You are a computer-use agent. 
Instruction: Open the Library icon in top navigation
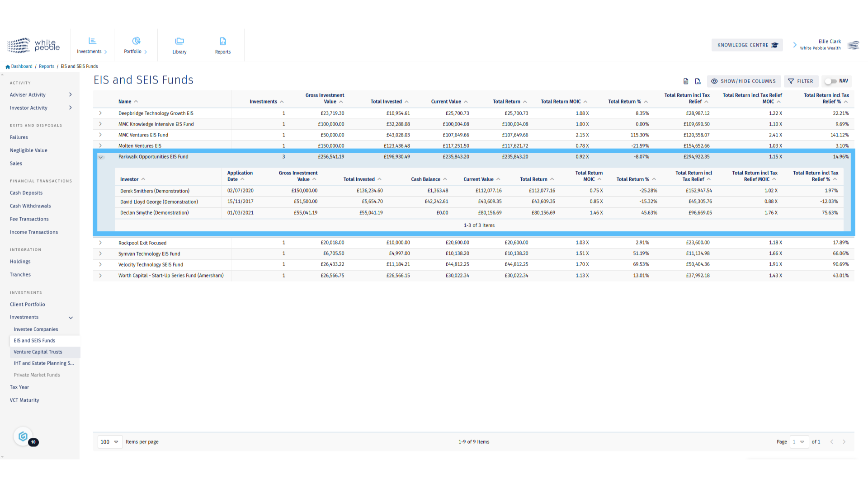coord(179,41)
